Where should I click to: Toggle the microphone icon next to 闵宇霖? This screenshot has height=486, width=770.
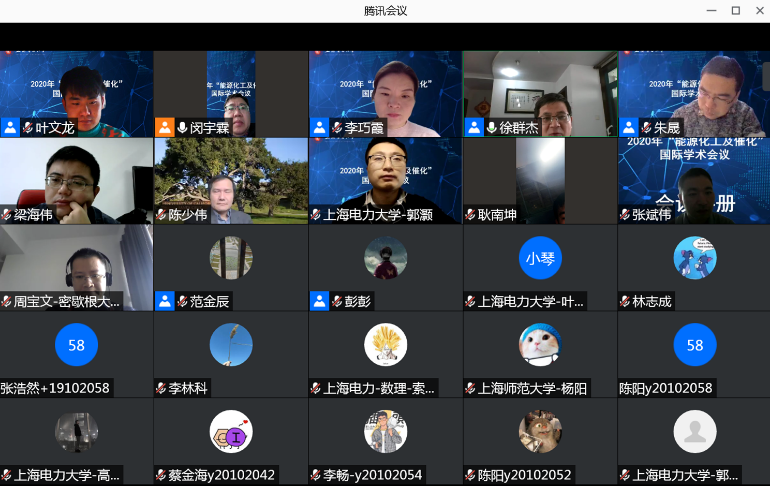pos(182,128)
